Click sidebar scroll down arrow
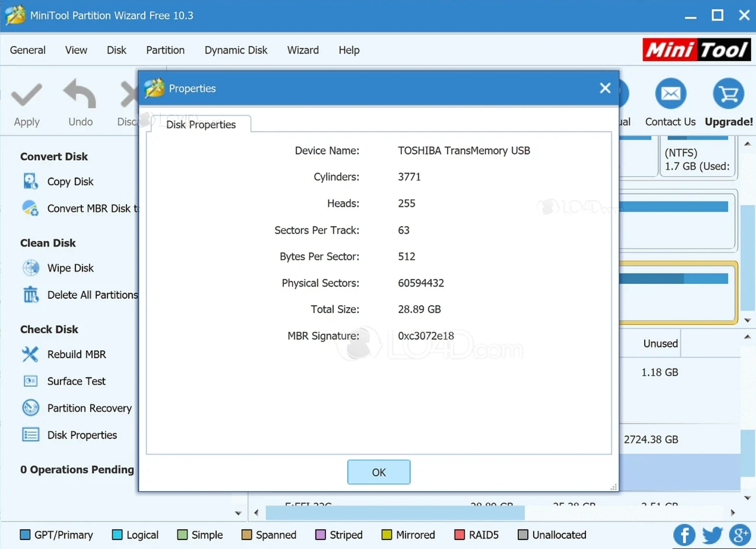 pos(238,513)
